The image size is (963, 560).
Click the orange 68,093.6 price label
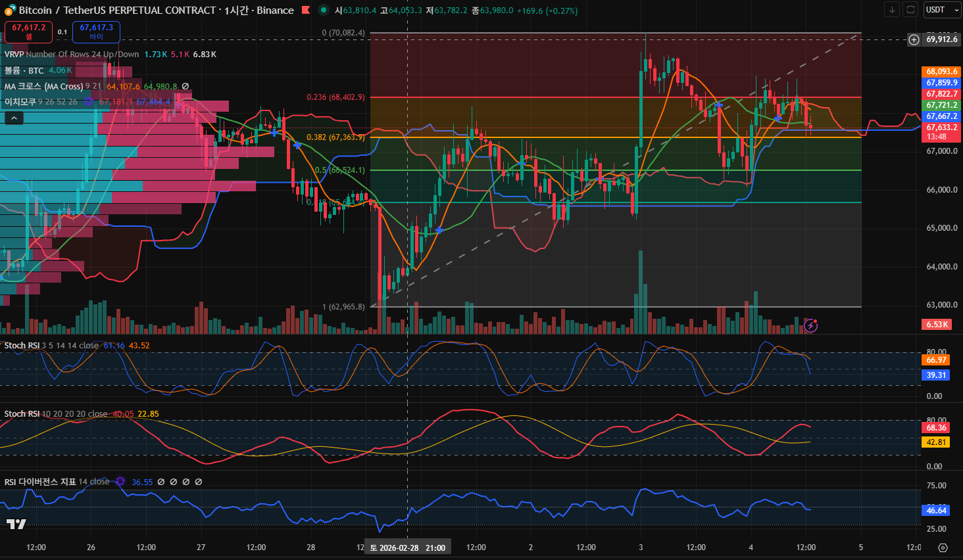pyautogui.click(x=941, y=72)
